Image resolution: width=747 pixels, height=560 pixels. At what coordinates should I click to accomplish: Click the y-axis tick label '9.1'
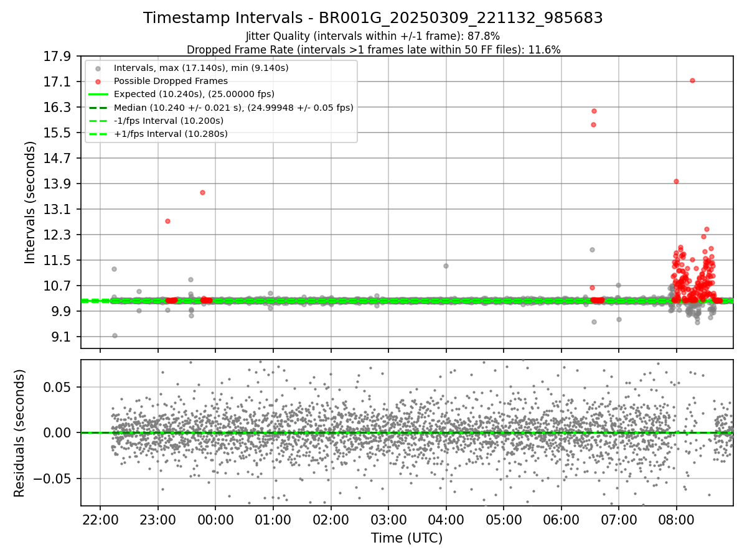pyautogui.click(x=63, y=337)
